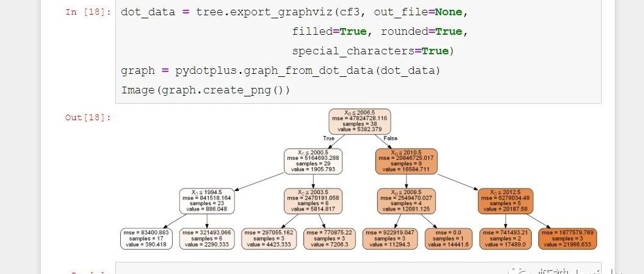The height and width of the screenshot is (274, 644).
Task: Click leaf with value = 390.418
Action: tap(147, 239)
